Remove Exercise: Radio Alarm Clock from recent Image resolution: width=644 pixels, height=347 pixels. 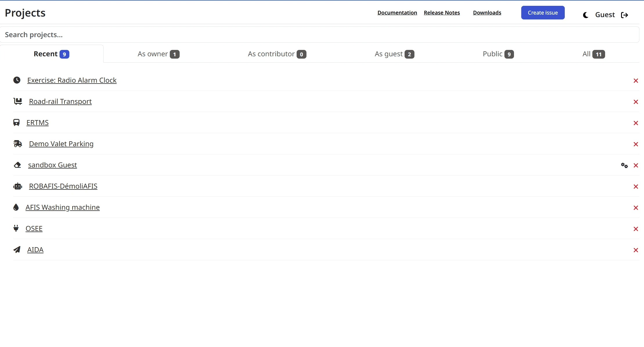pos(636,81)
